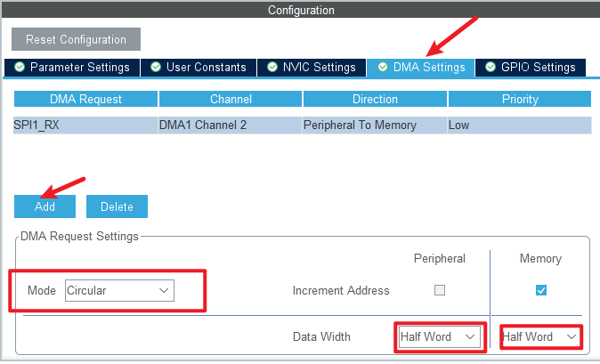Click the Peripheral To Memory direction cell

pyautogui.click(x=374, y=125)
